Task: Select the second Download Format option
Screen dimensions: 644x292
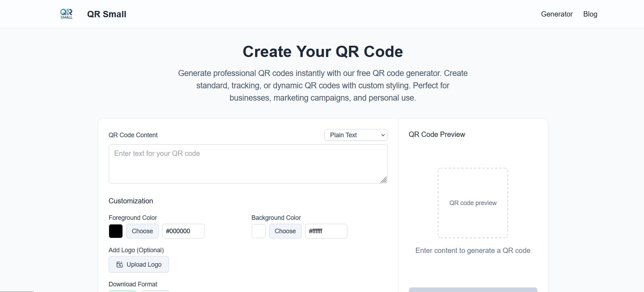Action: tap(156, 291)
